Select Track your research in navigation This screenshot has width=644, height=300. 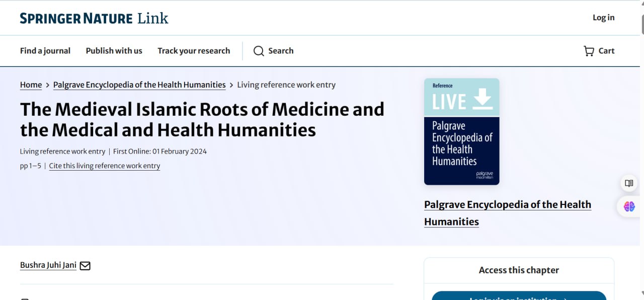coord(194,51)
